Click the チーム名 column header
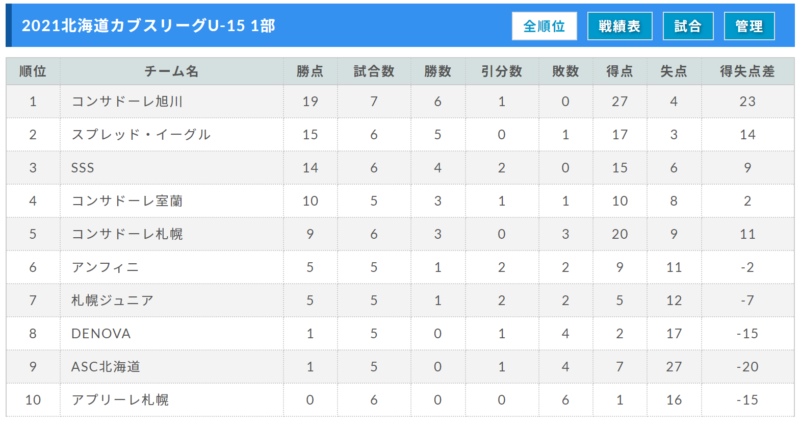Image resolution: width=800 pixels, height=426 pixels. (171, 71)
